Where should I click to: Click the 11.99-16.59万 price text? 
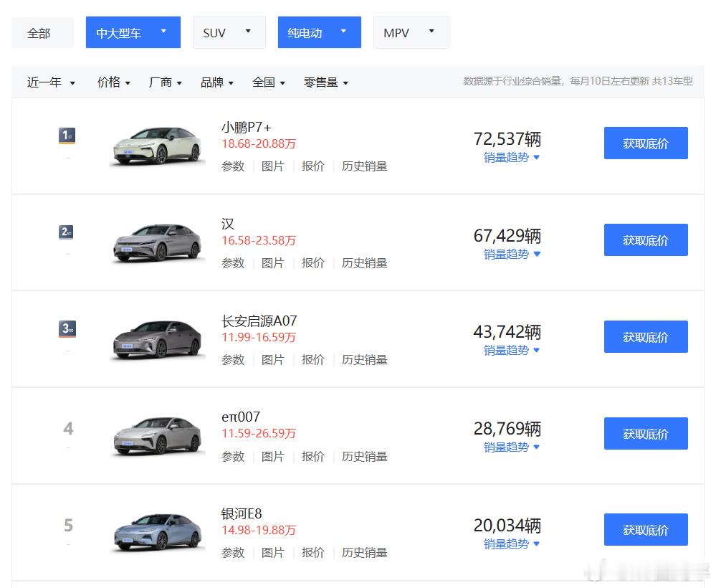click(x=259, y=338)
